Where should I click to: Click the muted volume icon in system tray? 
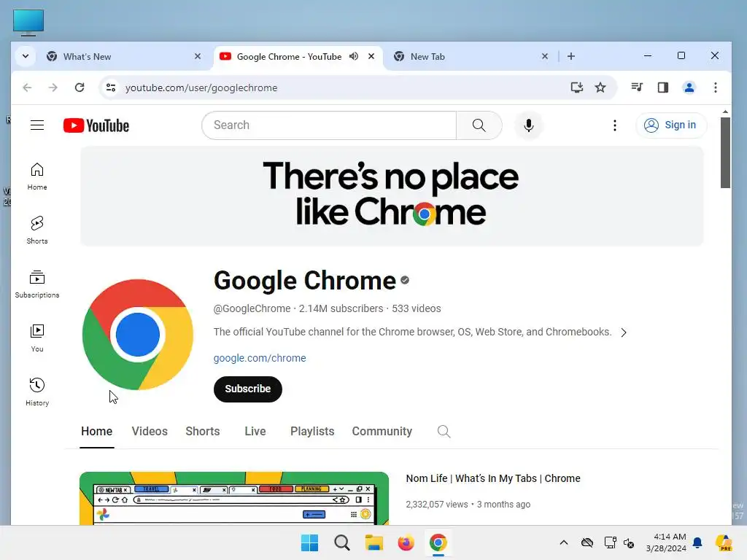(x=629, y=542)
